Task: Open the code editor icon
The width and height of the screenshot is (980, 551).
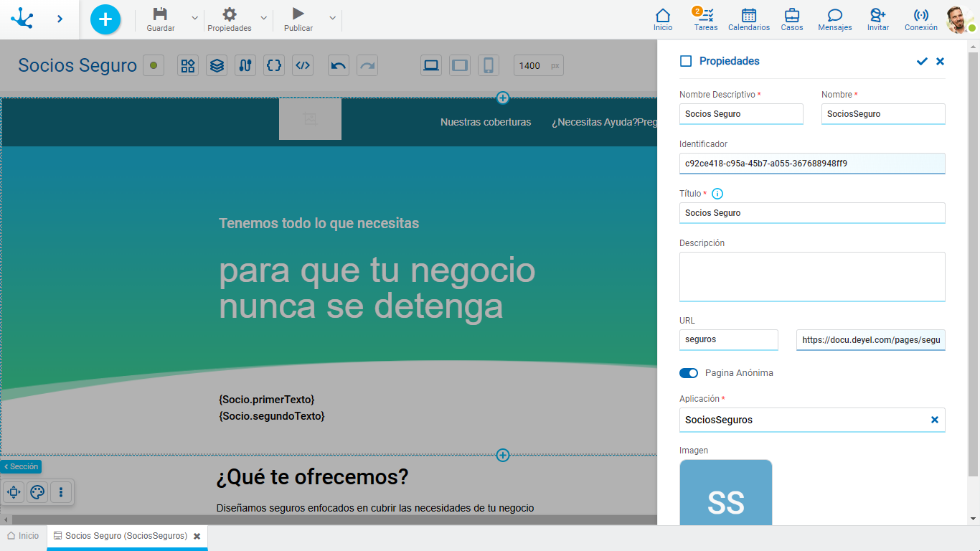Action: (x=303, y=65)
